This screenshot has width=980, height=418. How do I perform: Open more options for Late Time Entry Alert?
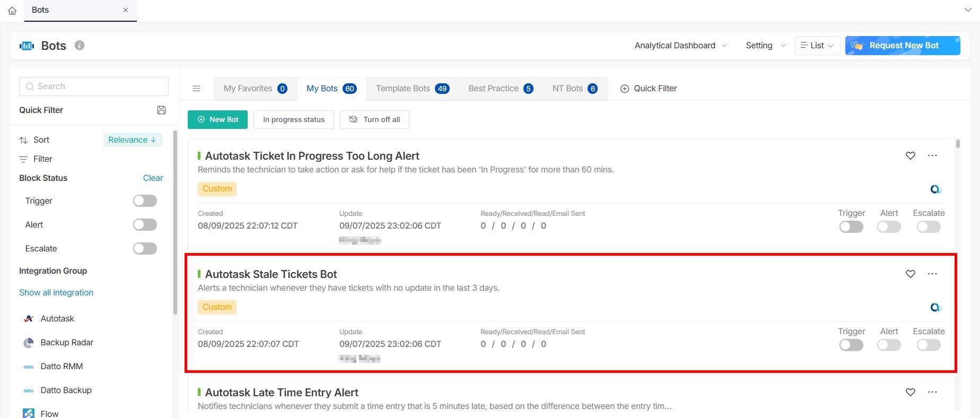[x=932, y=392]
